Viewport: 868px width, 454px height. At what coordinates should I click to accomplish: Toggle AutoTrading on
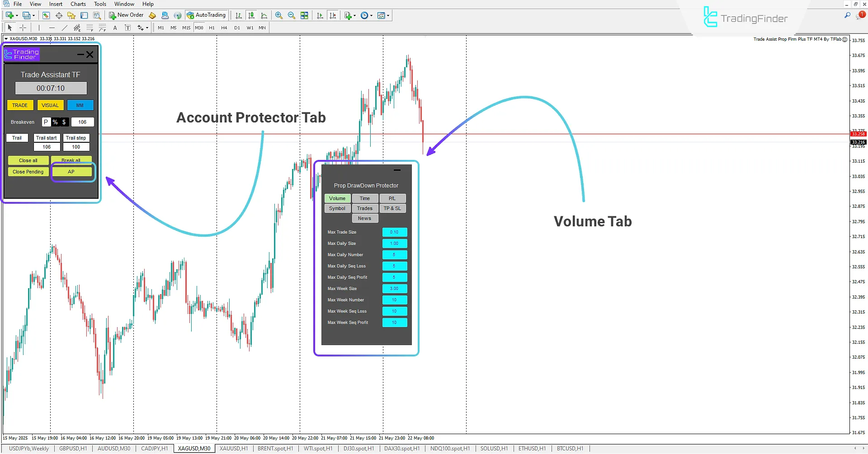pos(204,15)
